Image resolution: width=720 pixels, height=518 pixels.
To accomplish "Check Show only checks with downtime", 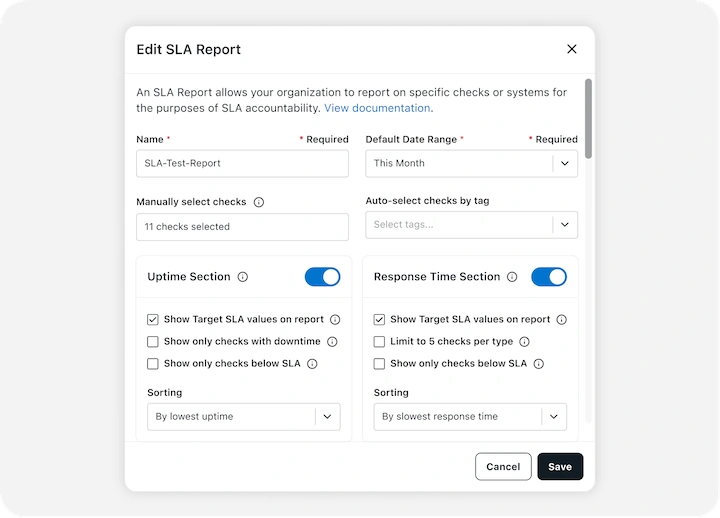I will coord(153,342).
